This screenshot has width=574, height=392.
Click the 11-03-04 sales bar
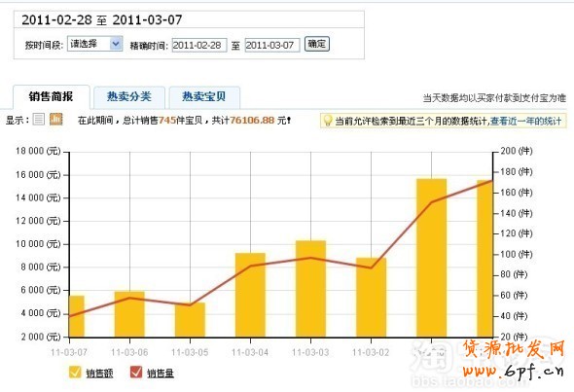coord(250,295)
